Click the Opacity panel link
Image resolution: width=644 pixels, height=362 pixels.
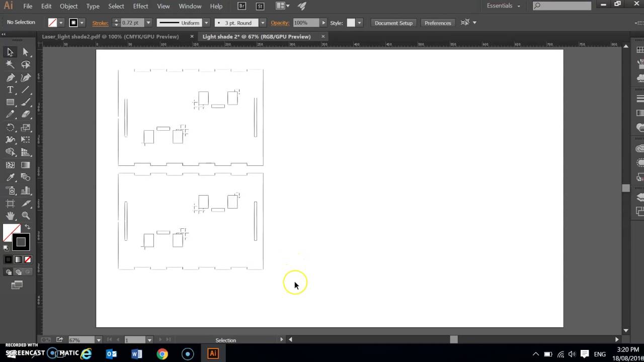[x=280, y=23]
